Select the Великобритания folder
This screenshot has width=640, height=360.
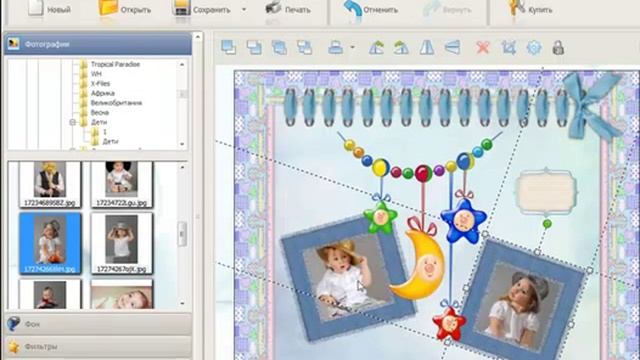point(116,103)
